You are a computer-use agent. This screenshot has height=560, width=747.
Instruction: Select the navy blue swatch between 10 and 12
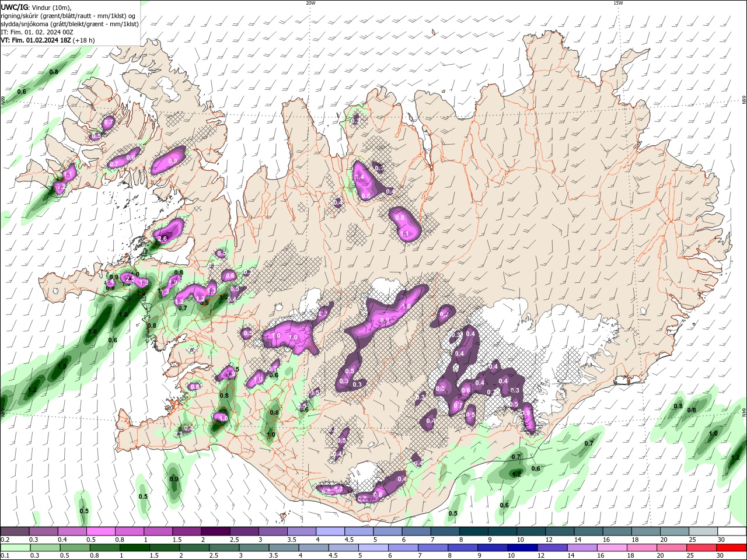pyautogui.click(x=523, y=548)
